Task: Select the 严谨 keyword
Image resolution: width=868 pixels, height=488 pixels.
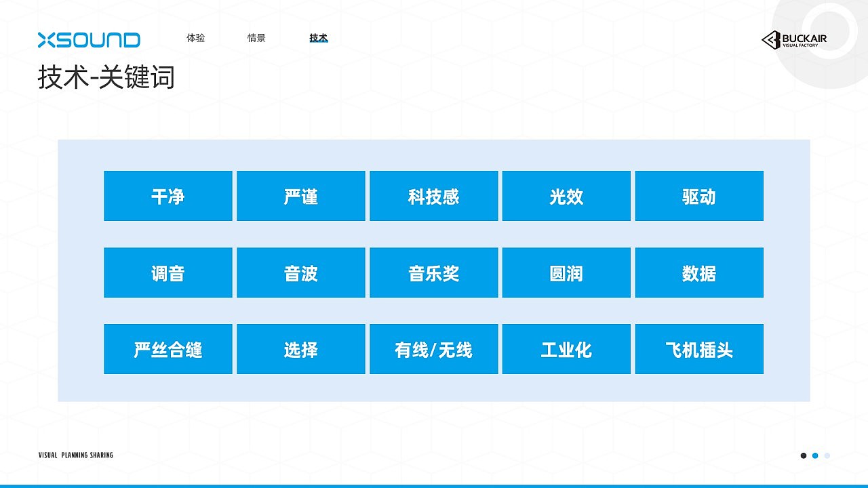Action: tap(300, 196)
